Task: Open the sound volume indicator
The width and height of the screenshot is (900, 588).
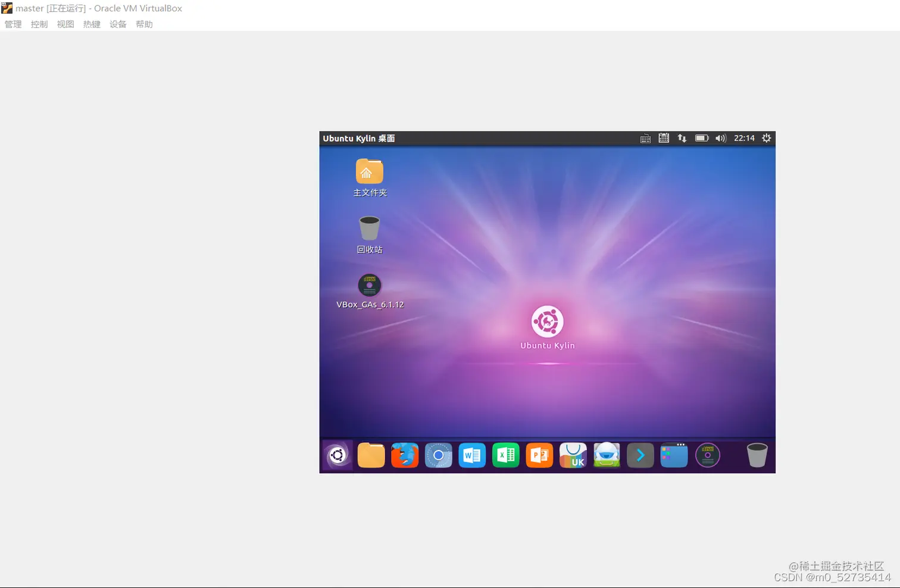Action: click(721, 138)
